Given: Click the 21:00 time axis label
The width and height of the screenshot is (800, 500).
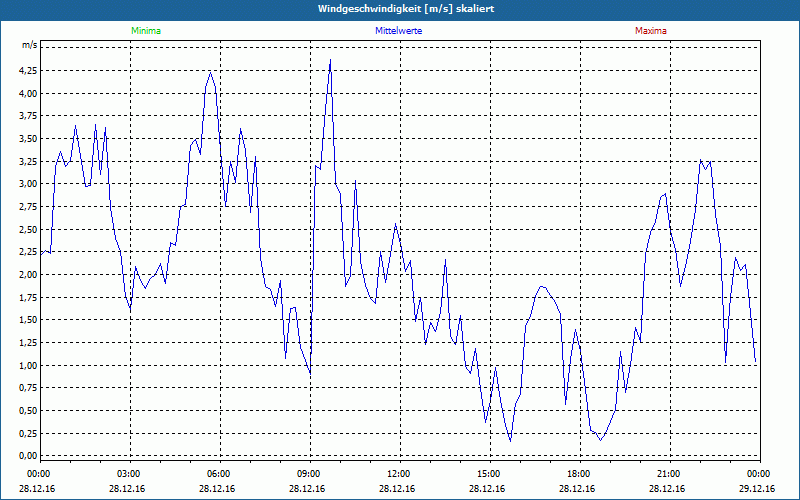Looking at the screenshot, I should click(669, 474).
